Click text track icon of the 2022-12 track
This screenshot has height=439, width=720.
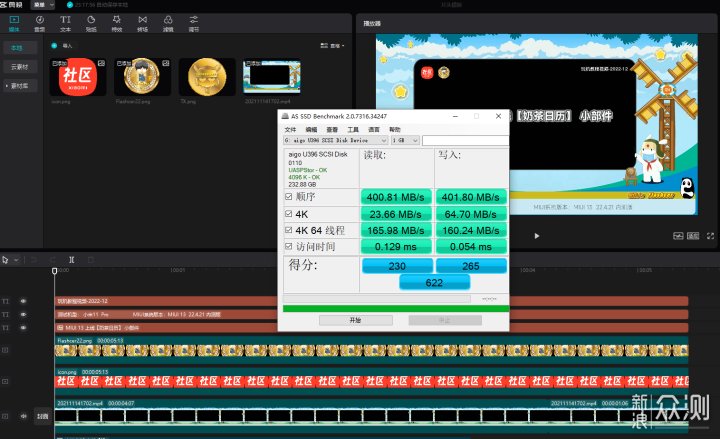point(6,301)
